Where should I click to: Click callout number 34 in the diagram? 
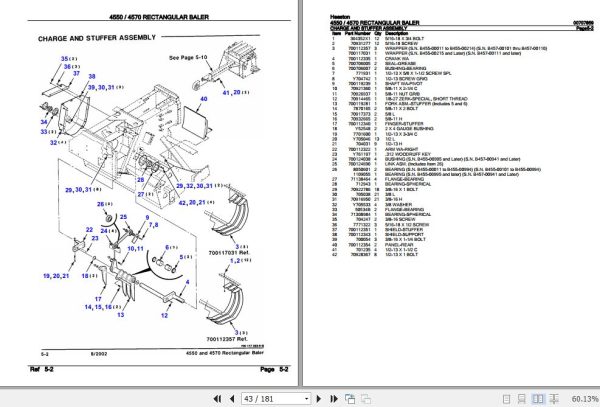pyautogui.click(x=44, y=122)
